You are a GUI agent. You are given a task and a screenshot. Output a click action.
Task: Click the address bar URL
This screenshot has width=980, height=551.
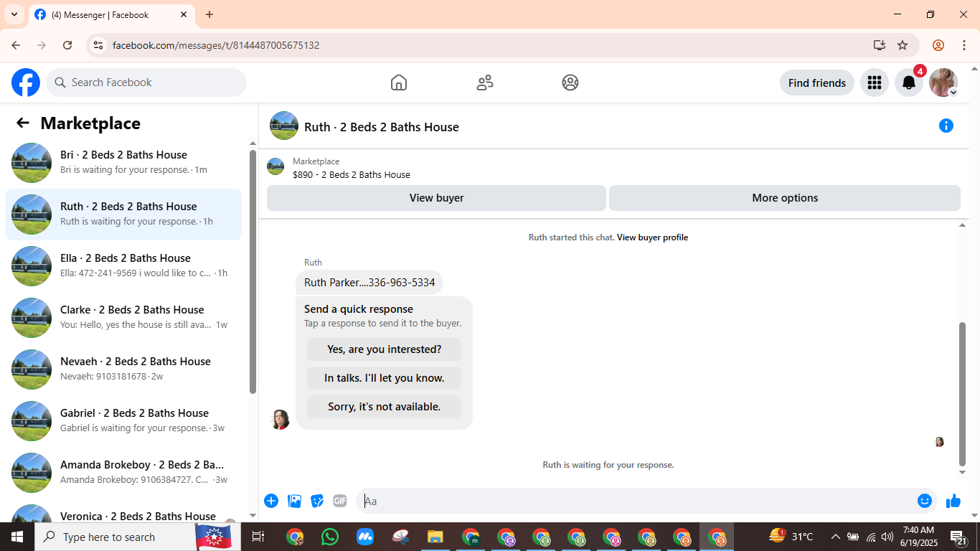pos(216,45)
